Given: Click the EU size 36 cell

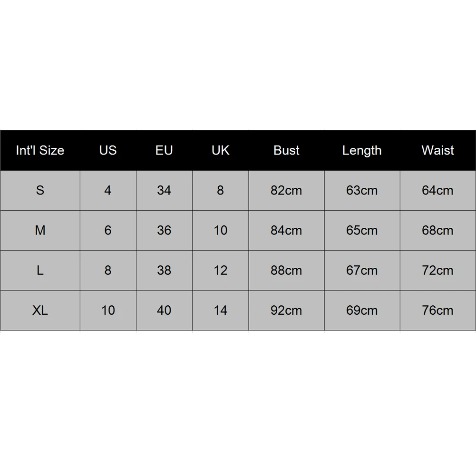Looking at the screenshot, I should pos(164,230).
